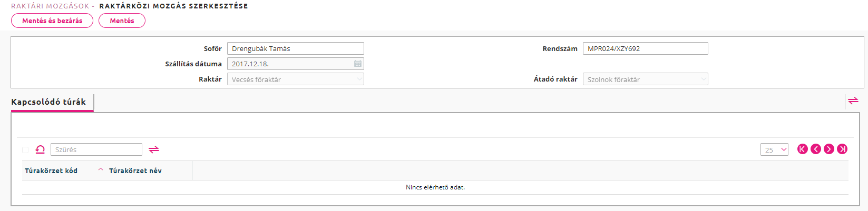The image size is (868, 211).
Task: Click the Raktári mozgások breadcrumb
Action: click(x=50, y=6)
